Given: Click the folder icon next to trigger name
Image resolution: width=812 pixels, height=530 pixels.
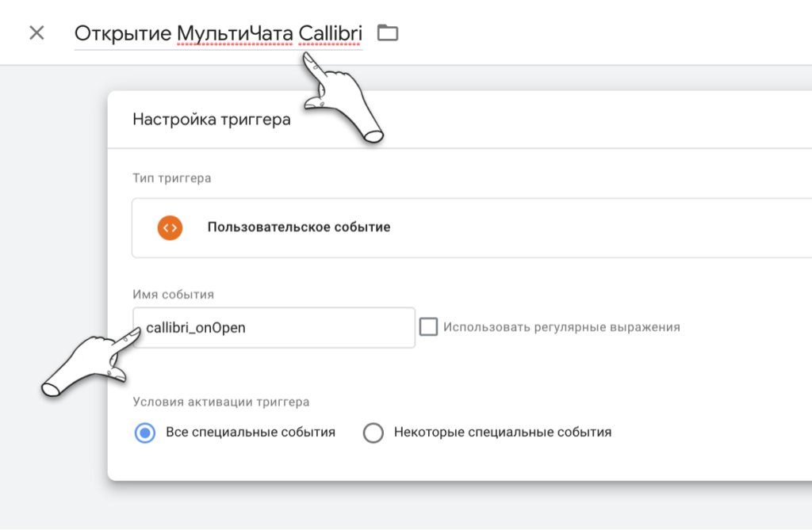Looking at the screenshot, I should click(386, 33).
